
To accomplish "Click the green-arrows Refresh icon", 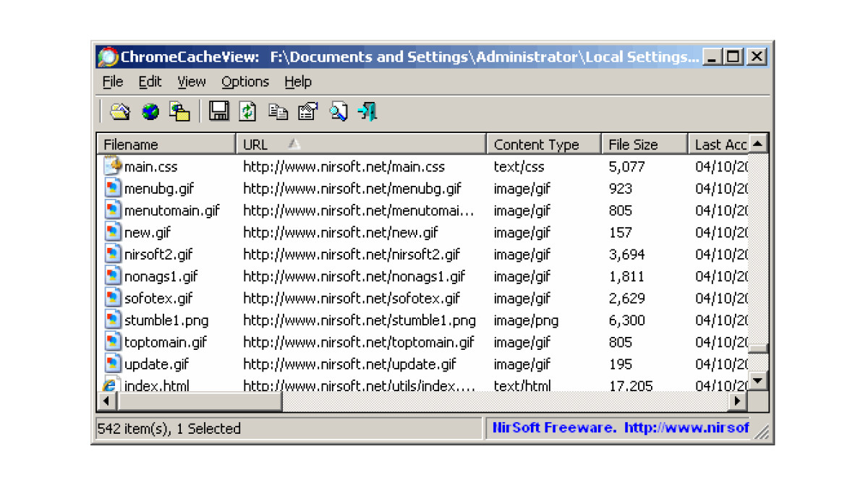I will pyautogui.click(x=248, y=111).
